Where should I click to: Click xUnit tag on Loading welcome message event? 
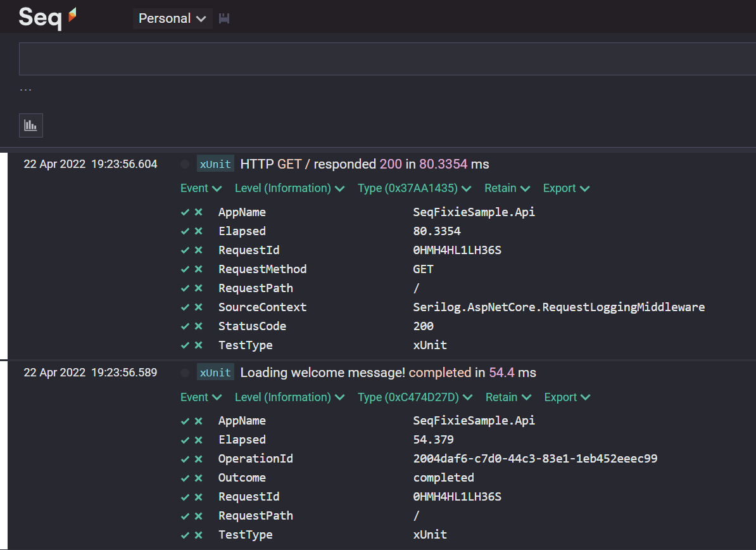pyautogui.click(x=215, y=373)
